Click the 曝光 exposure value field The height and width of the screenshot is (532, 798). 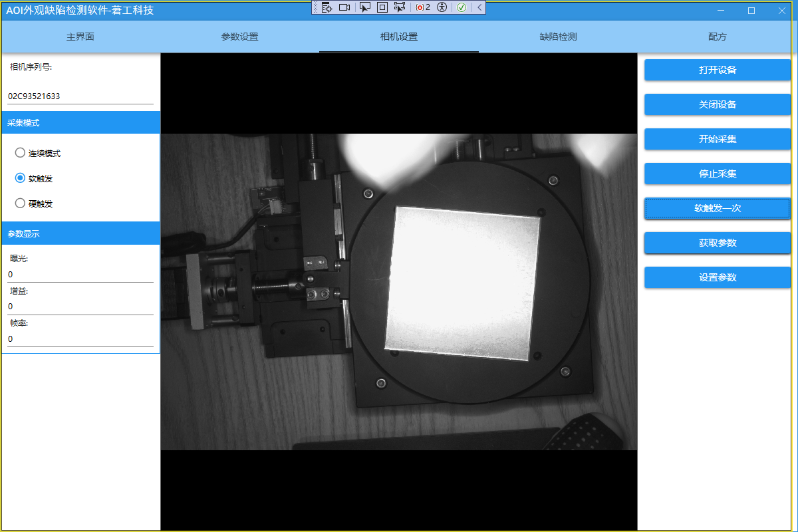80,274
